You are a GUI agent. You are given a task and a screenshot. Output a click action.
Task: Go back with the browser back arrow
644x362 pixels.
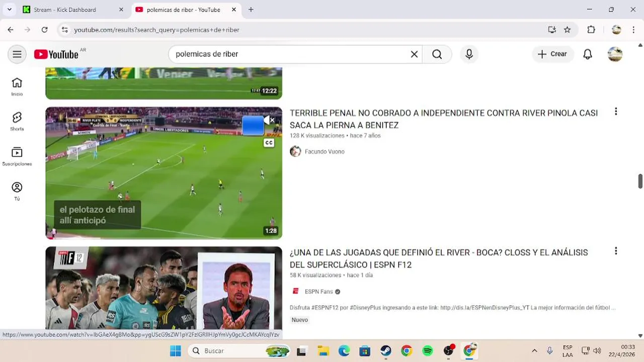tap(11, 30)
